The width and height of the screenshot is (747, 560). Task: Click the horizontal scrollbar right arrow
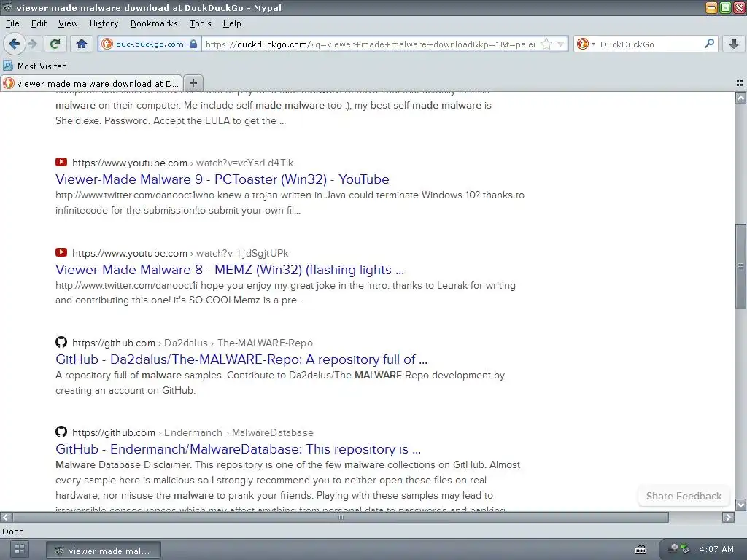(729, 517)
